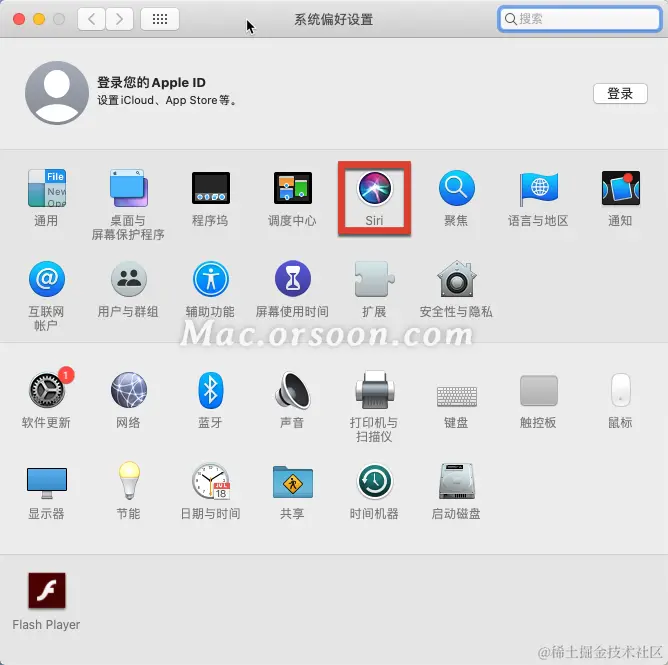Open Startup Disk (启动磁盘) preferences
The image size is (668, 665).
[x=456, y=481]
